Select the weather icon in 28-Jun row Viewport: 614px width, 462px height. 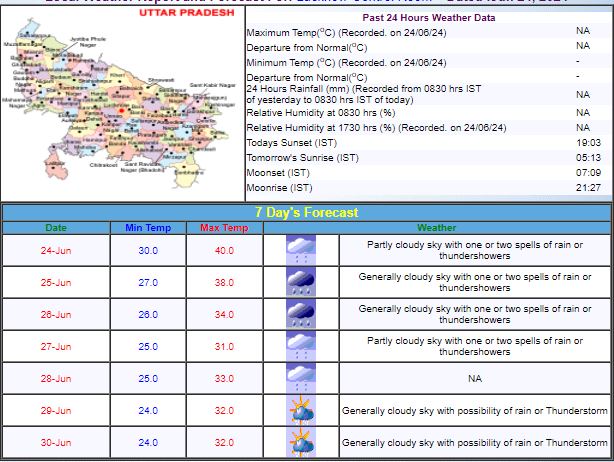click(x=301, y=378)
